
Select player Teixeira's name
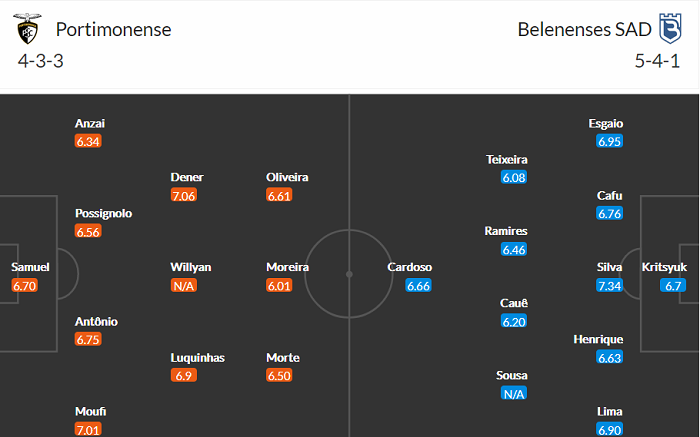point(506,159)
